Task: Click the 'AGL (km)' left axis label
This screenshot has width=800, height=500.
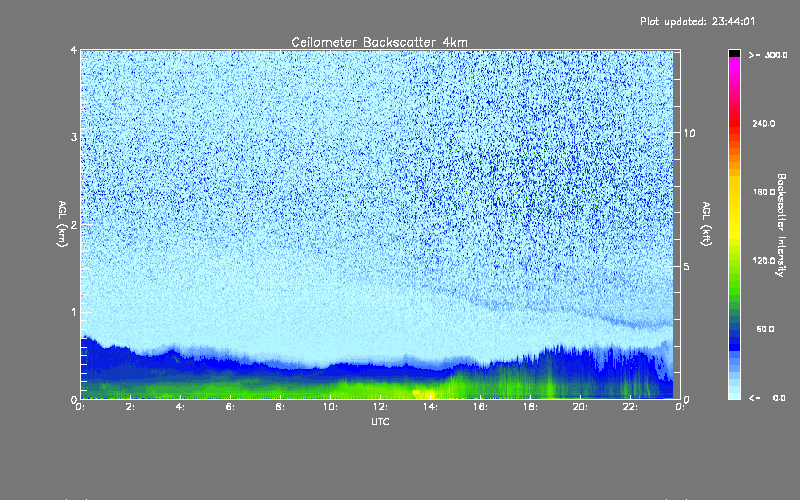Action: 62,224
